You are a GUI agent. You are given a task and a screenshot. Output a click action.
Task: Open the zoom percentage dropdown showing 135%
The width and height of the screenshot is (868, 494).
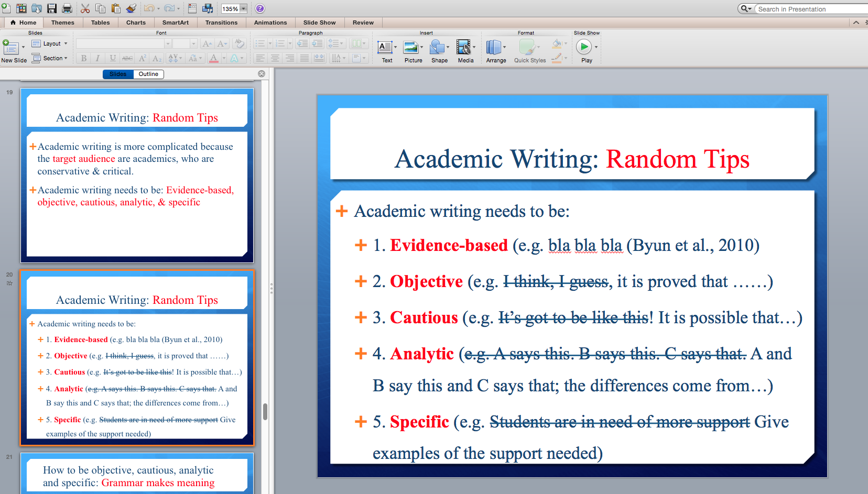click(x=243, y=9)
